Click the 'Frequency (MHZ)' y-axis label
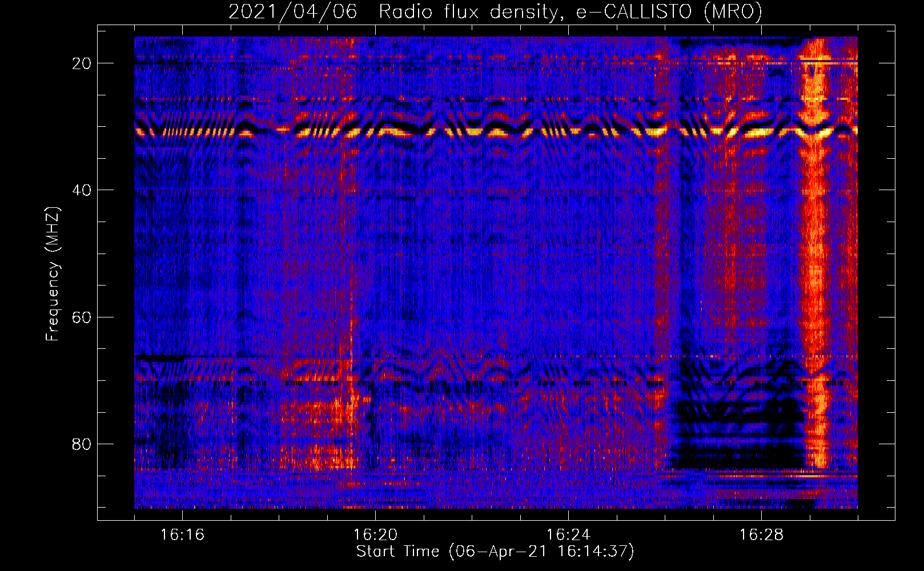 click(x=53, y=274)
